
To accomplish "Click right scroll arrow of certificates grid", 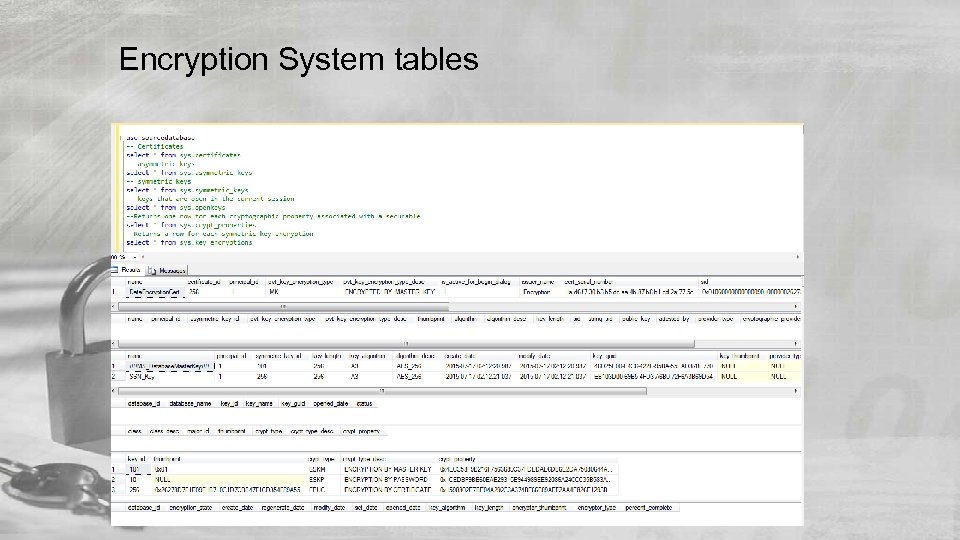I will click(796, 307).
